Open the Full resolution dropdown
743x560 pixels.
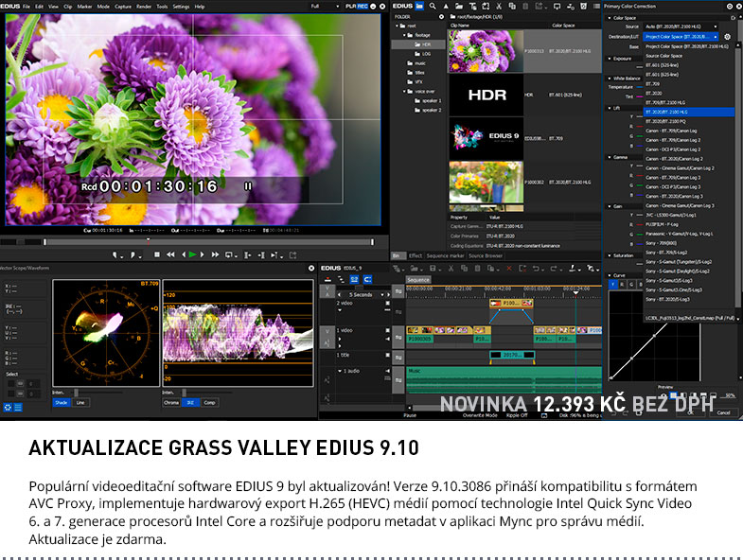click(325, 7)
